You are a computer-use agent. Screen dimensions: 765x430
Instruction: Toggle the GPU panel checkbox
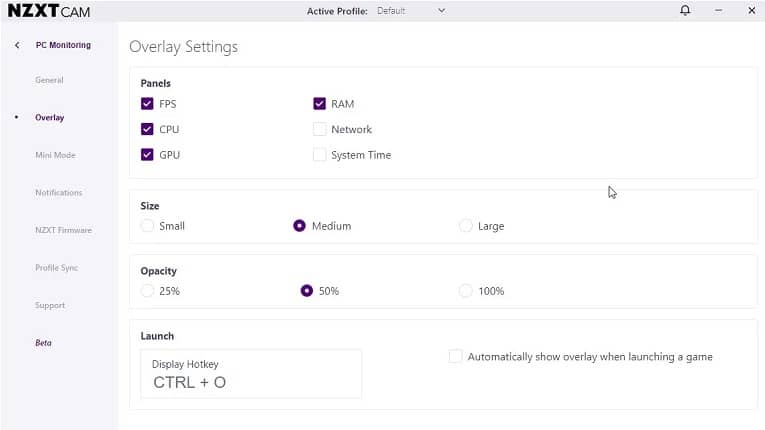tap(147, 155)
